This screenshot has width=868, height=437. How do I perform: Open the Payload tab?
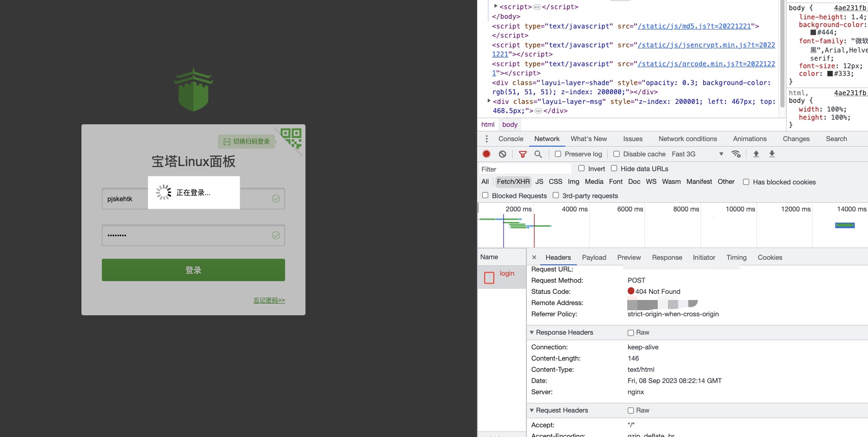pyautogui.click(x=594, y=257)
